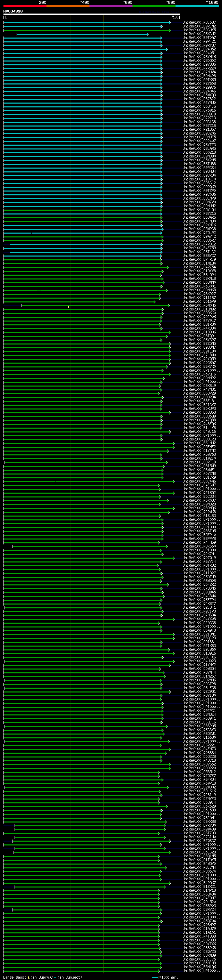Viewport: 222px width, 980px height.
Task: Select the UniRef100_A5W763 label
Action: tap(199, 455)
